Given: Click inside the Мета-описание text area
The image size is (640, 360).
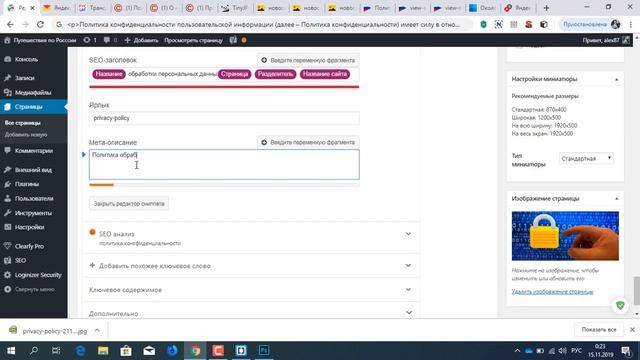Looking at the screenshot, I should click(224, 164).
